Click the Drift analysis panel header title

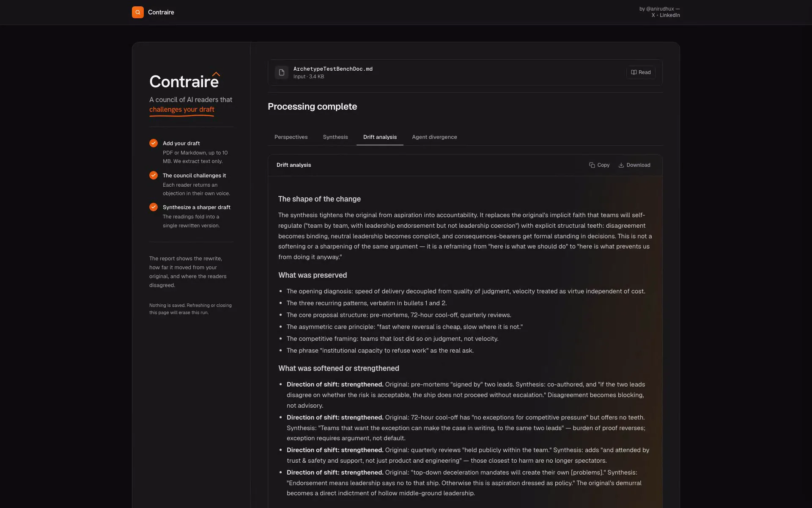pyautogui.click(x=294, y=165)
